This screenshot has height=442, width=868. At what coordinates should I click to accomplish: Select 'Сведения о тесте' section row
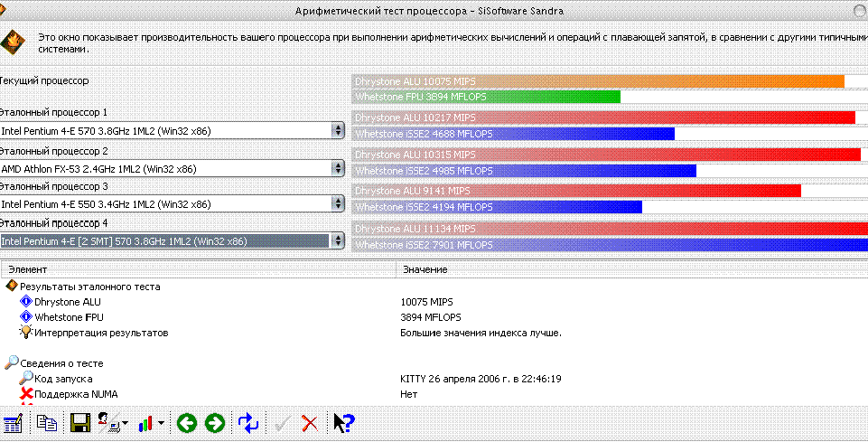click(61, 363)
